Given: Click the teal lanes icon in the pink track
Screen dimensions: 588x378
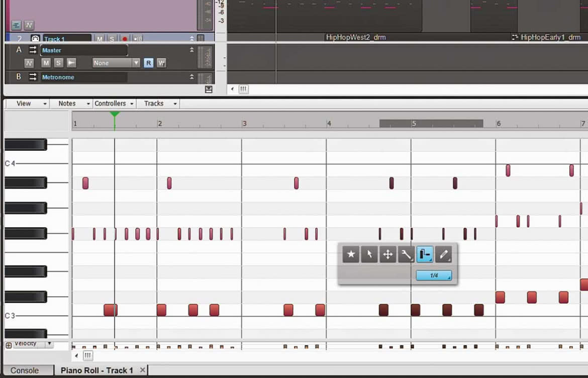Looking at the screenshot, I should [x=16, y=25].
